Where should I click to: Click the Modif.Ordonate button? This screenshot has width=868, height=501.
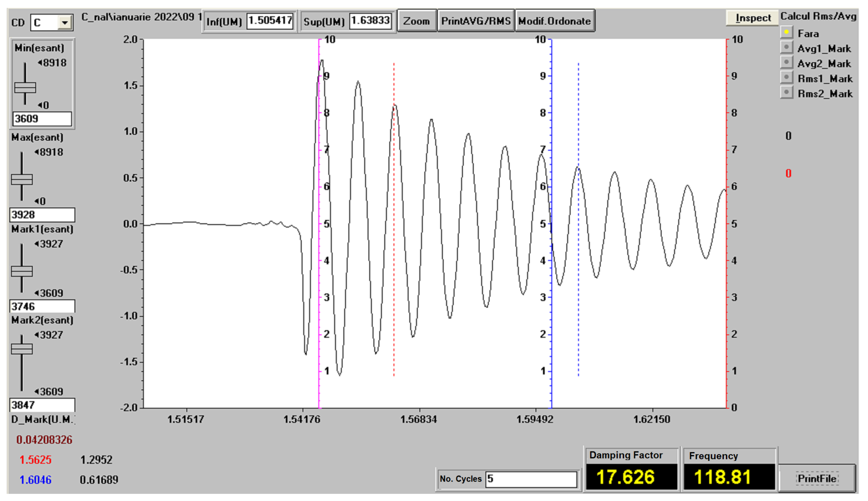tap(554, 21)
